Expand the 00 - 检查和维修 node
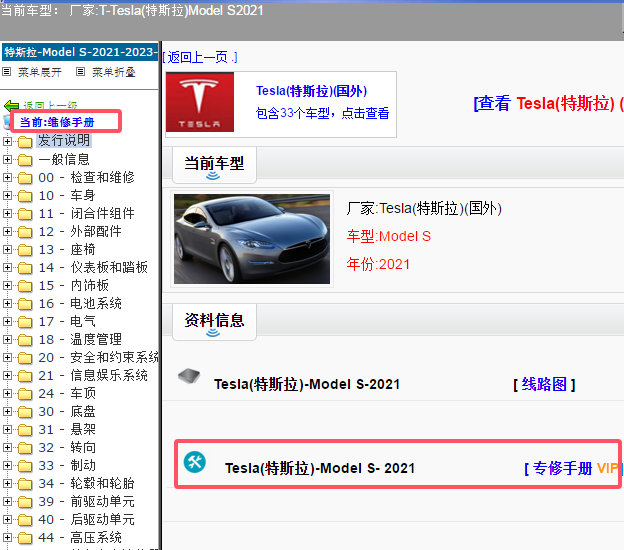The image size is (624, 550). 7,177
